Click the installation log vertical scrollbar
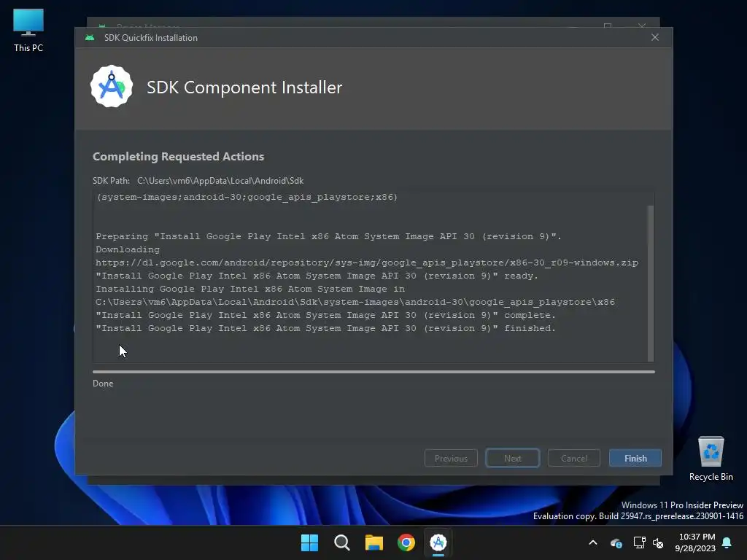747x560 pixels. (x=651, y=284)
